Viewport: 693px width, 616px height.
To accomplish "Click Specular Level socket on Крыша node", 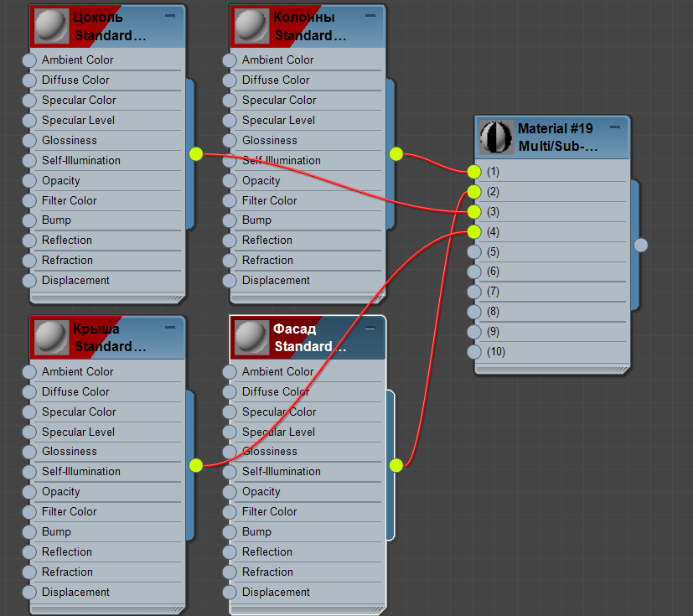I will tap(29, 432).
